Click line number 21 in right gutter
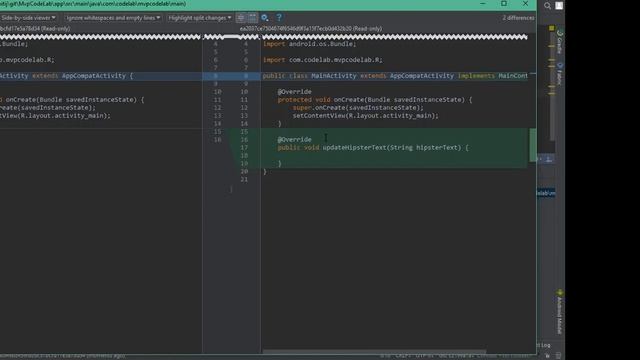The height and width of the screenshot is (360, 640). (x=244, y=180)
